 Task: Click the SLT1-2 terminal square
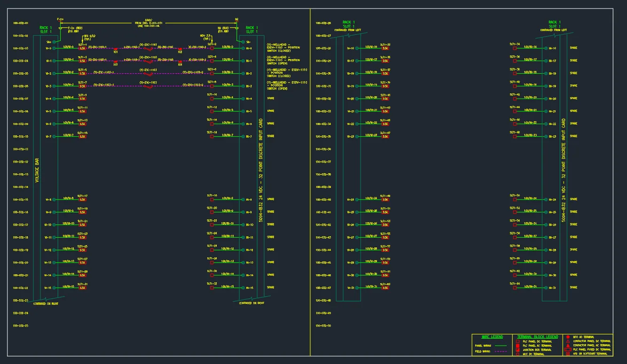point(212,48)
